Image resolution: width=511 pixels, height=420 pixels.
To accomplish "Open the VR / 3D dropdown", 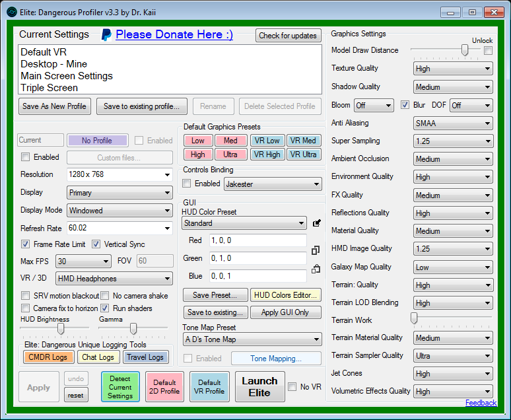I will [x=114, y=279].
